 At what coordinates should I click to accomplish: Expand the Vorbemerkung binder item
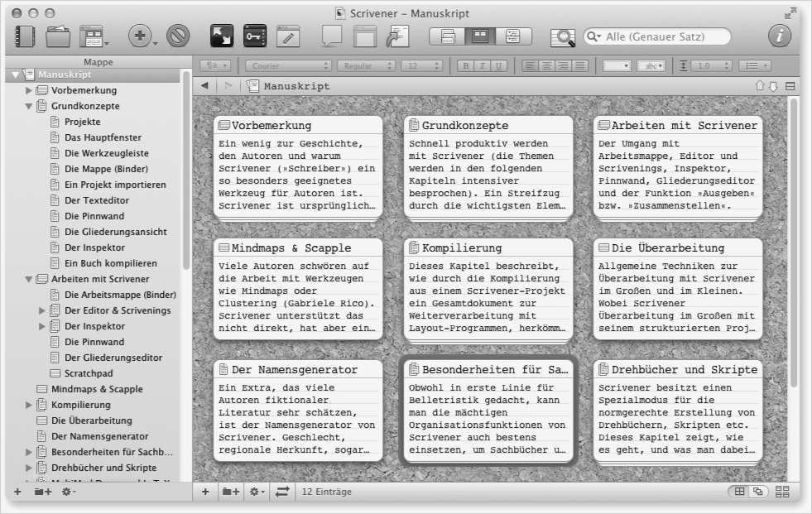tap(28, 90)
